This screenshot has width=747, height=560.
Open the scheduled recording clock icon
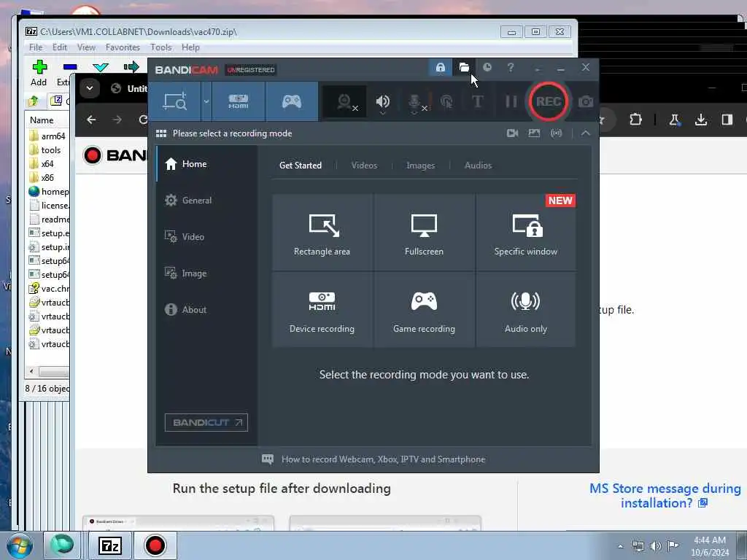487,68
